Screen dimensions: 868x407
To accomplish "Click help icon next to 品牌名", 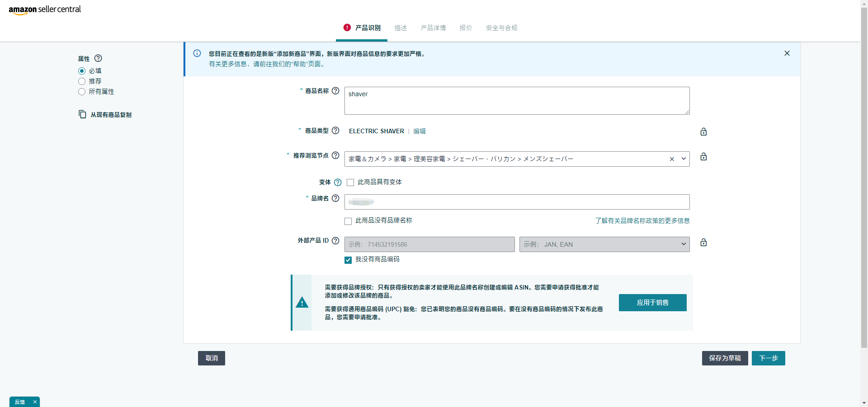I will click(335, 198).
